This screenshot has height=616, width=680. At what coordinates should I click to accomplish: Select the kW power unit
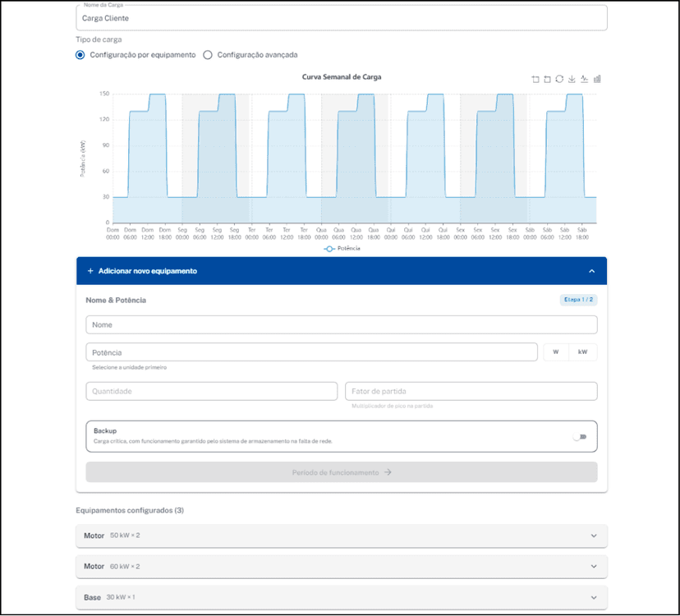tap(583, 351)
